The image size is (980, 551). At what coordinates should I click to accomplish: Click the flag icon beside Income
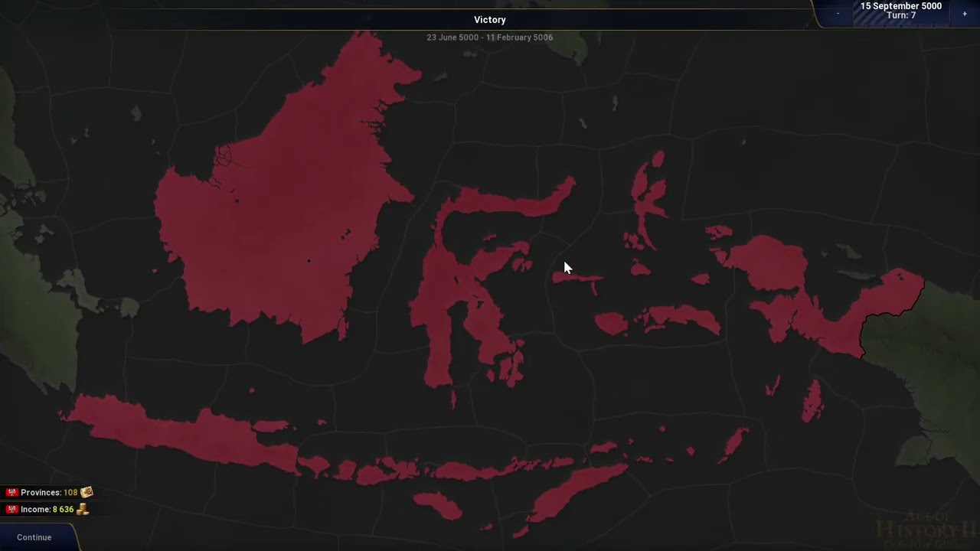coord(11,510)
